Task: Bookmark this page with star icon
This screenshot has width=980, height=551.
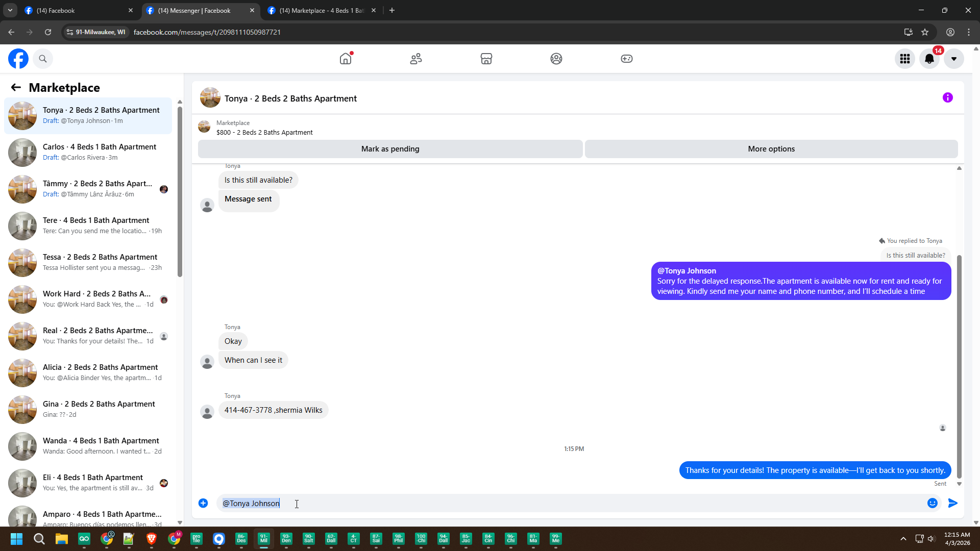Action: point(925,32)
